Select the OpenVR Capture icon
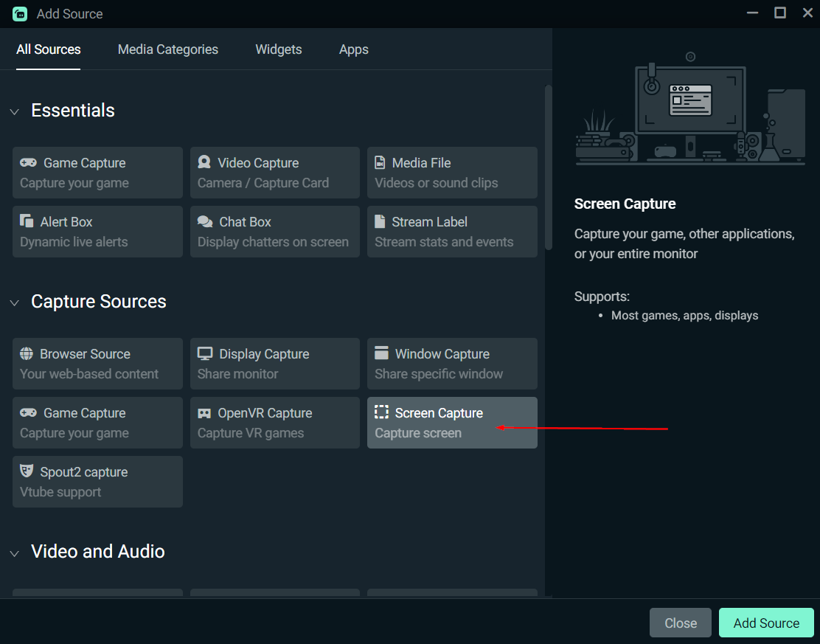Screen dimensions: 820x644 tap(204, 412)
